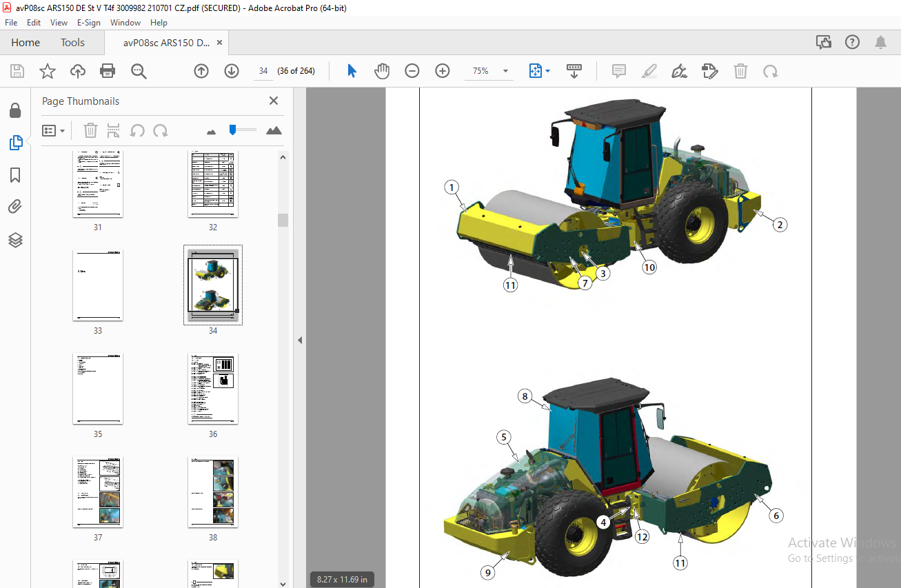Screen dimensions: 901x588
Task: Open the Help question mark icon
Action: (853, 42)
